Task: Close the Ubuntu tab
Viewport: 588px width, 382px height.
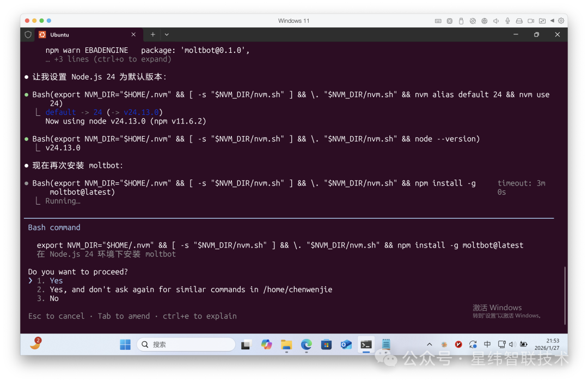Action: (x=133, y=34)
